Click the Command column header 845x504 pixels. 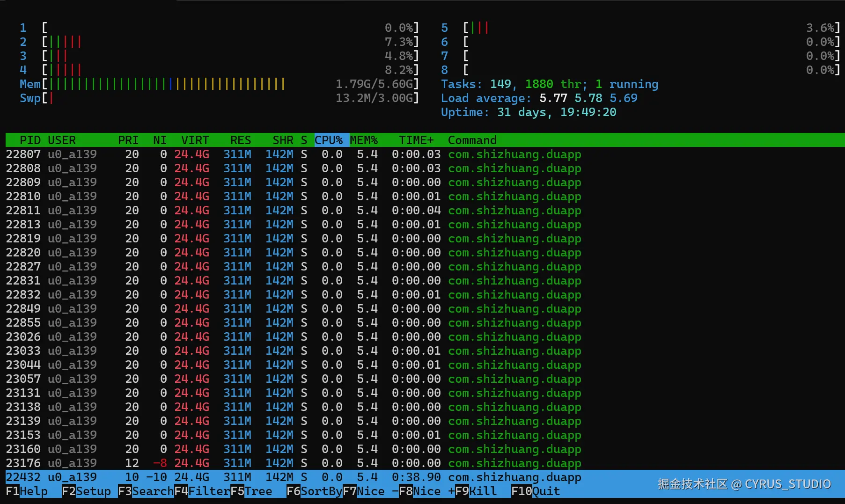coord(472,140)
